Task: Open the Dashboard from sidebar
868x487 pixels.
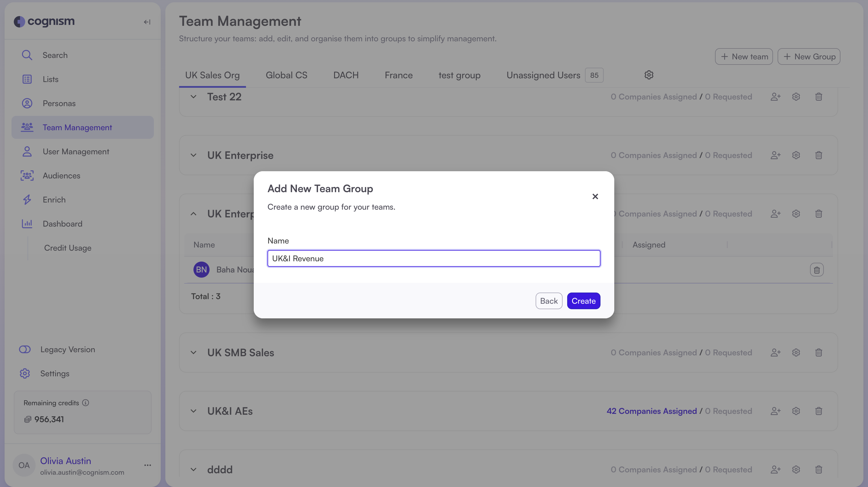Action: click(x=63, y=224)
